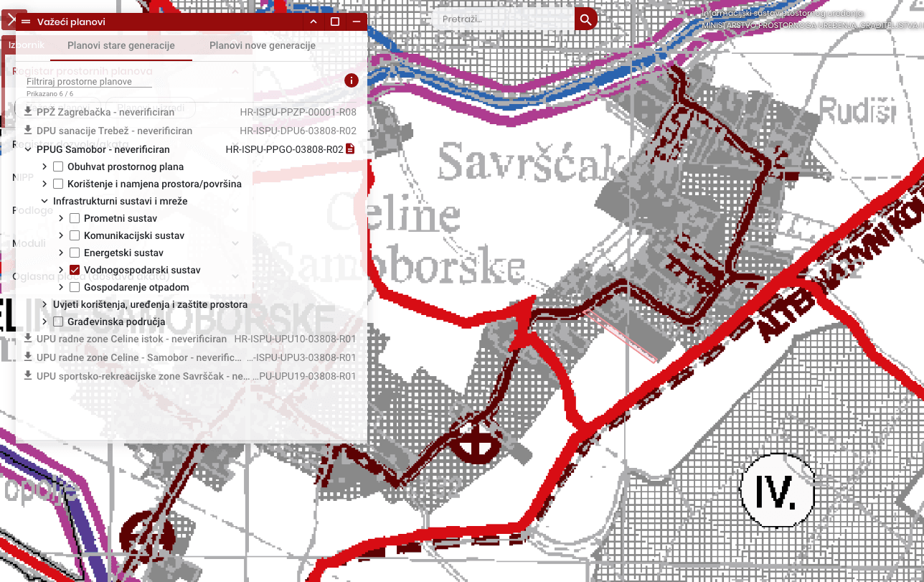Viewport: 924px width, 582px height.
Task: Download UPU radne zone Celine istok
Action: point(28,339)
